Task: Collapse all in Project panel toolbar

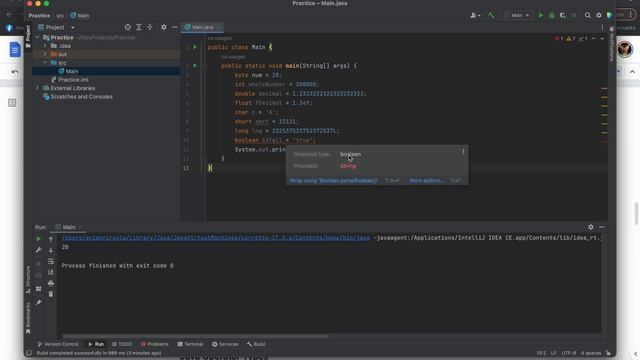Action: (150, 27)
